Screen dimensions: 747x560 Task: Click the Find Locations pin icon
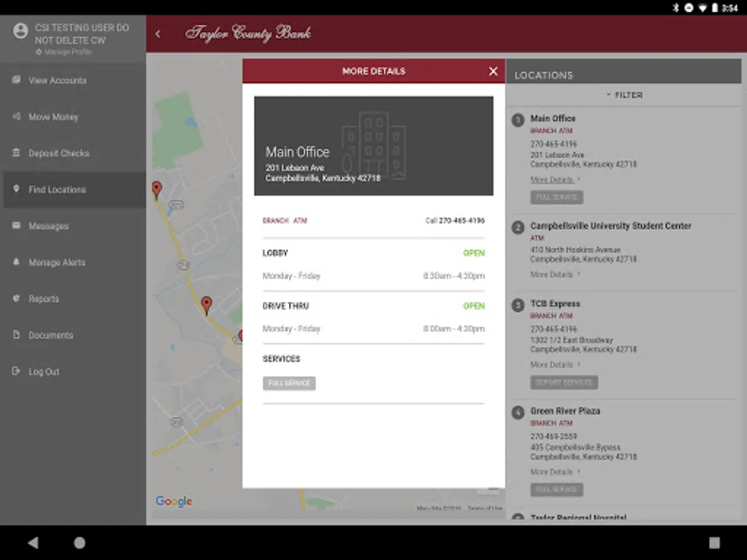(x=16, y=189)
